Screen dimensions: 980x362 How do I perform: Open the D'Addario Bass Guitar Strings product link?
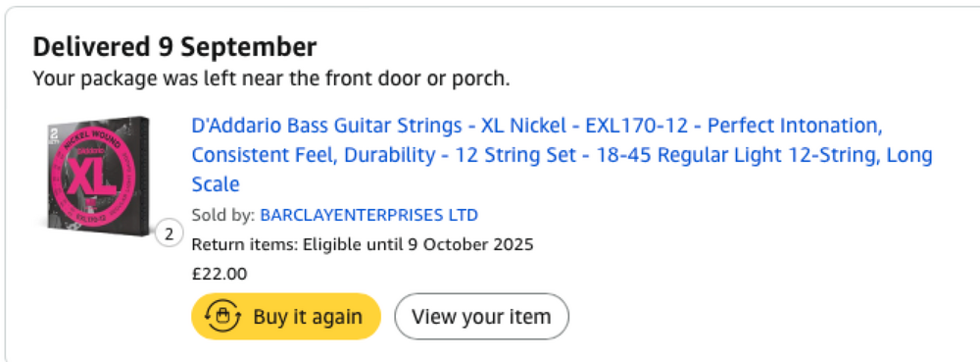(x=562, y=155)
